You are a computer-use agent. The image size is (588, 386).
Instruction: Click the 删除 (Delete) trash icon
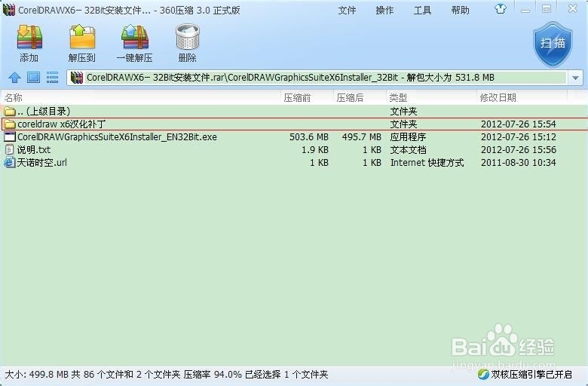[x=188, y=37]
